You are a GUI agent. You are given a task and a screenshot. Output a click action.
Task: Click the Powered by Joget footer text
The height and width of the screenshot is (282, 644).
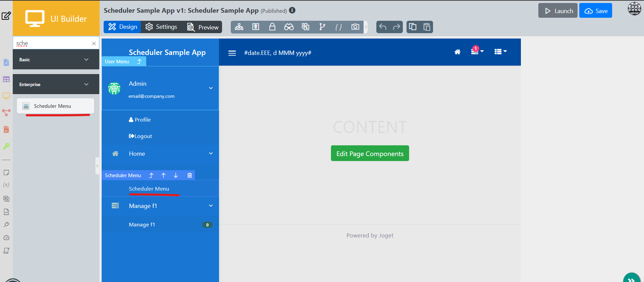click(370, 235)
